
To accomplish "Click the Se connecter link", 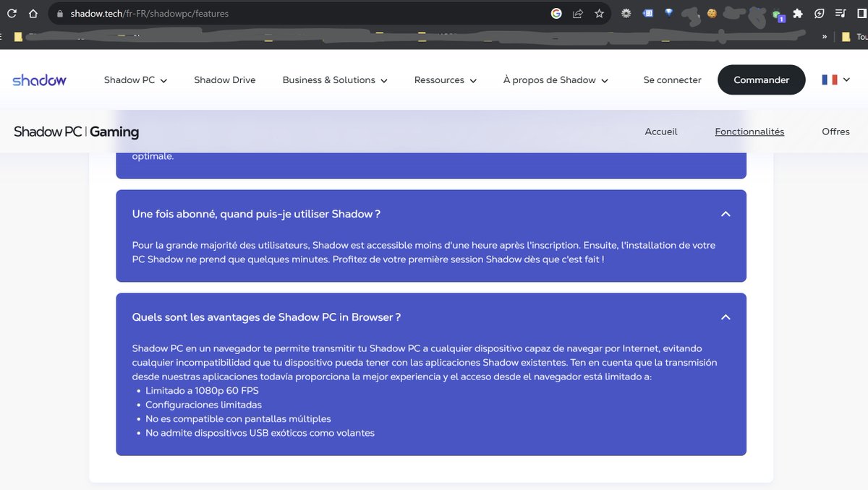I will [672, 80].
